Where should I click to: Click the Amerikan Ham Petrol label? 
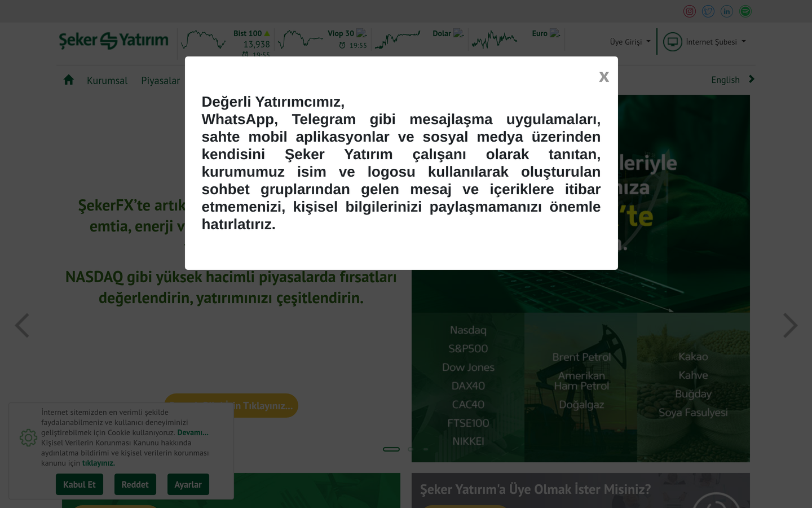(x=581, y=381)
